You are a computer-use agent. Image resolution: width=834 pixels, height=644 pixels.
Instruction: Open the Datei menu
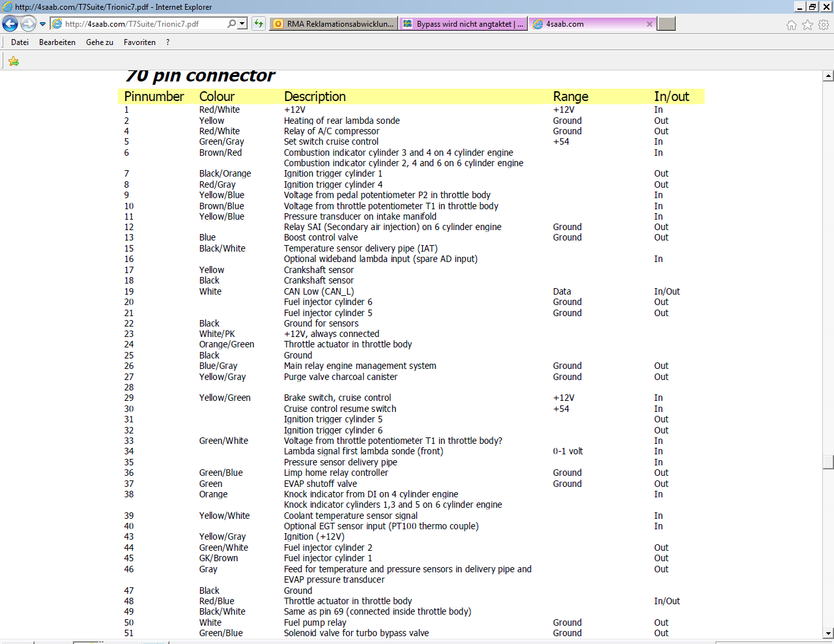click(x=20, y=42)
